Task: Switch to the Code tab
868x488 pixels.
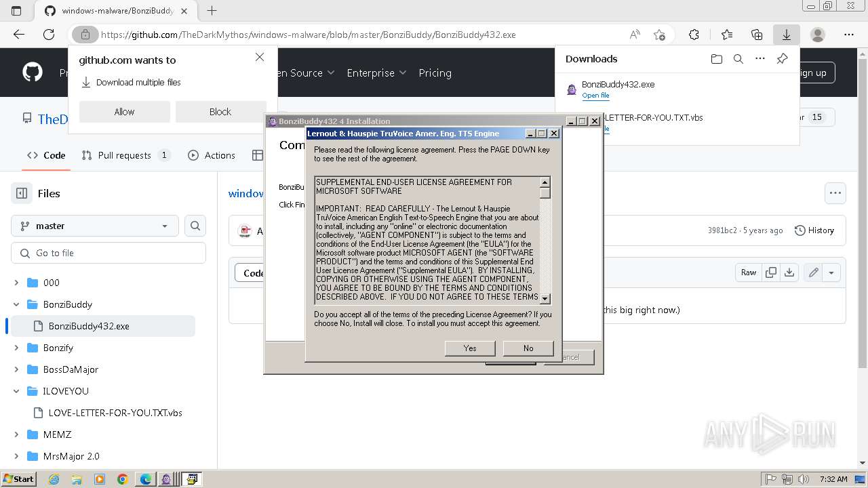Action: point(46,155)
